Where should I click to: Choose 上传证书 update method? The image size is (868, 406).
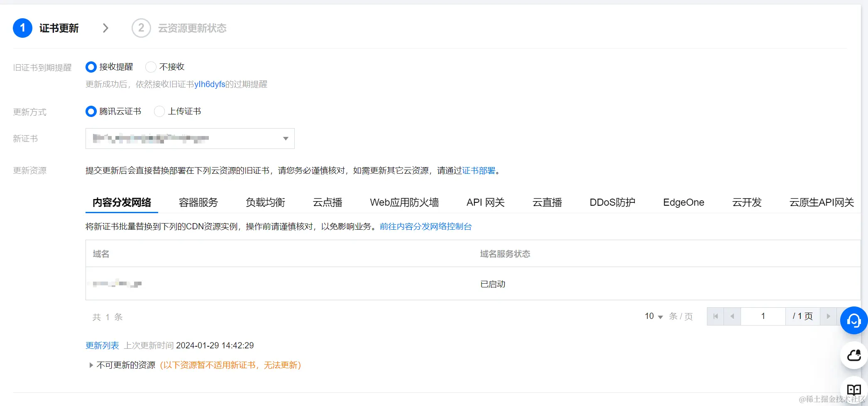[159, 111]
